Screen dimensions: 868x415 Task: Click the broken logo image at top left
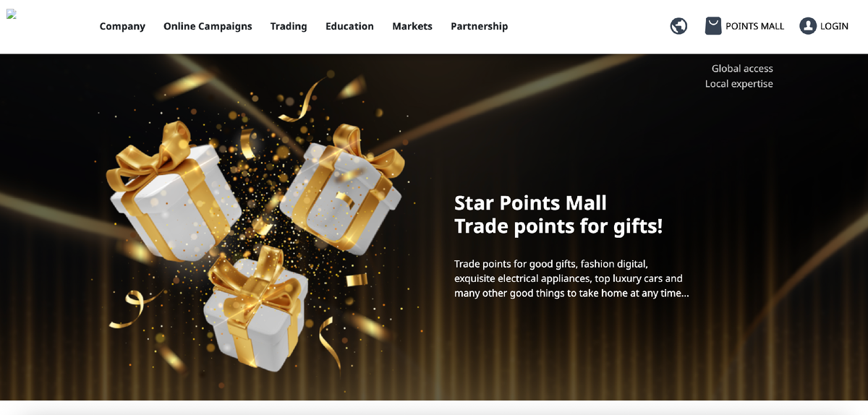pos(12,14)
